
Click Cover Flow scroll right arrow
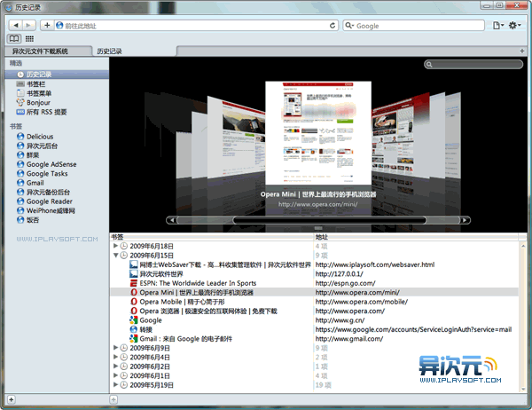click(x=465, y=220)
